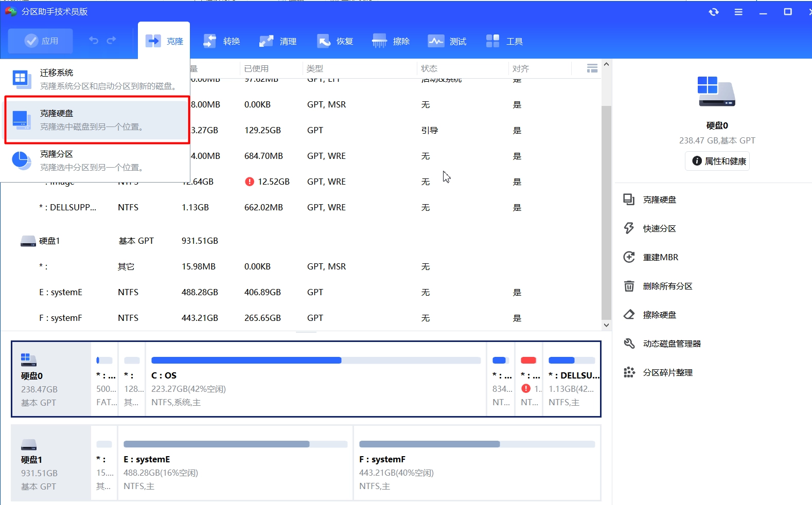Viewport: 812px width, 505px height.
Task: Open the hamburger menu in title bar
Action: [738, 12]
